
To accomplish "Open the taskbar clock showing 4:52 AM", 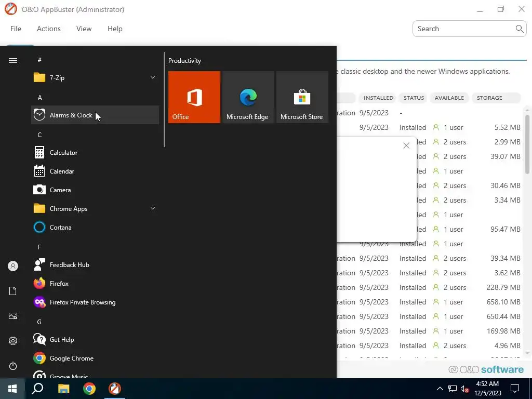I will [487, 389].
